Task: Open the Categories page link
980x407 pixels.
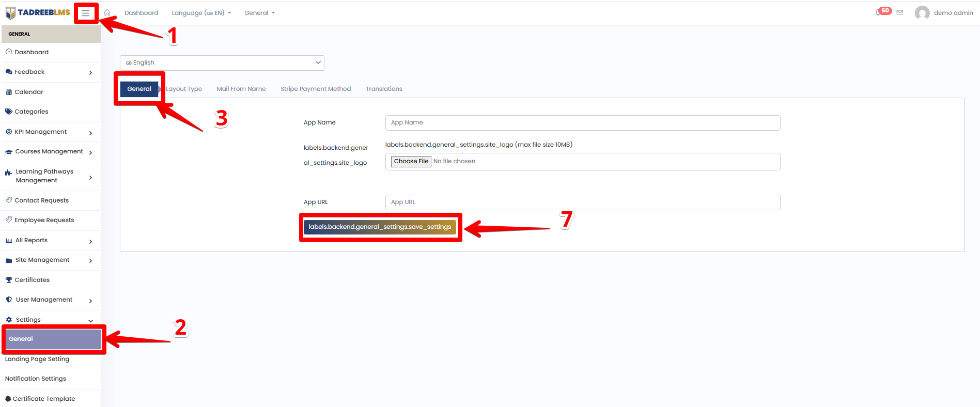Action: [32, 112]
